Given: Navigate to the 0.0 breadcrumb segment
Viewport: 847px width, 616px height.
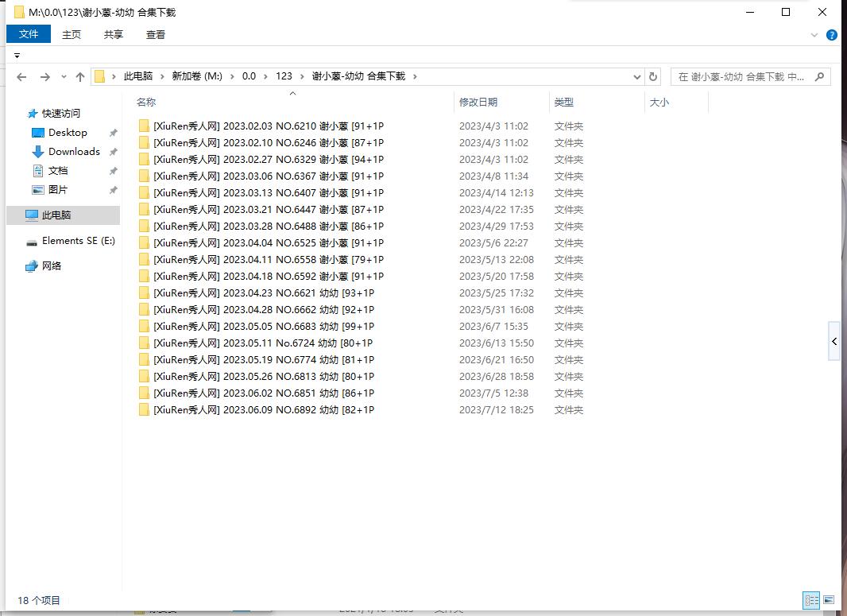Looking at the screenshot, I should pos(249,76).
